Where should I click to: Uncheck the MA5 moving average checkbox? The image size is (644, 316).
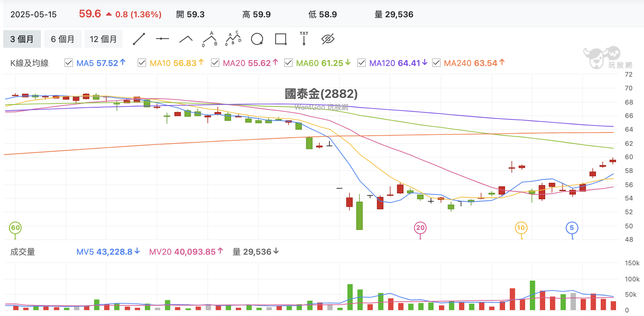click(69, 63)
